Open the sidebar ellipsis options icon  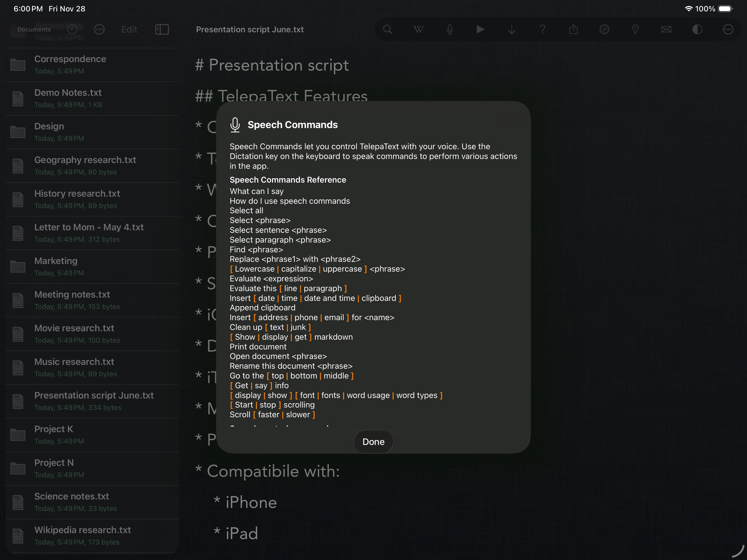tap(99, 29)
